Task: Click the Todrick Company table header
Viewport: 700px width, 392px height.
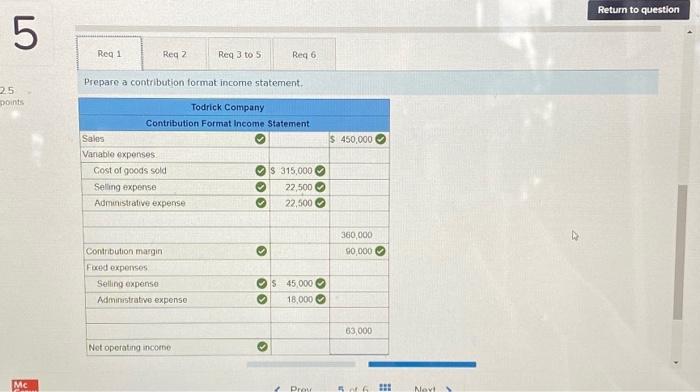Action: [x=228, y=108]
